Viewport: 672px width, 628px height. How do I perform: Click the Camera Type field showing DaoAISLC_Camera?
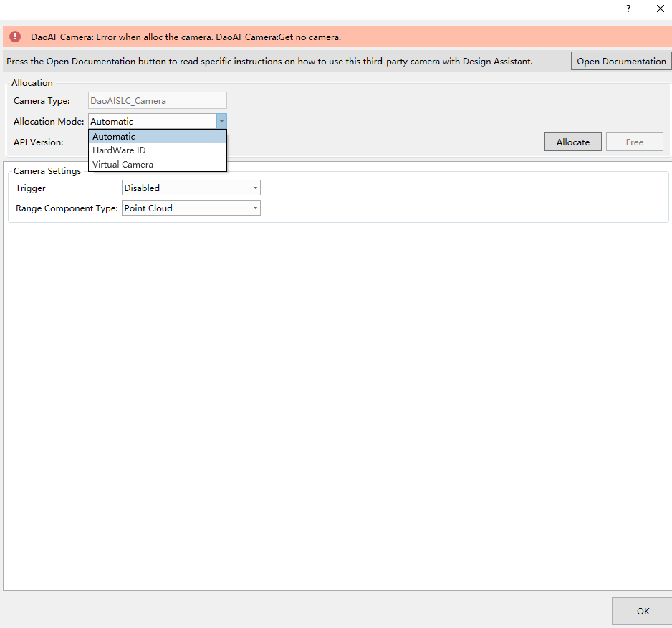pyautogui.click(x=157, y=101)
